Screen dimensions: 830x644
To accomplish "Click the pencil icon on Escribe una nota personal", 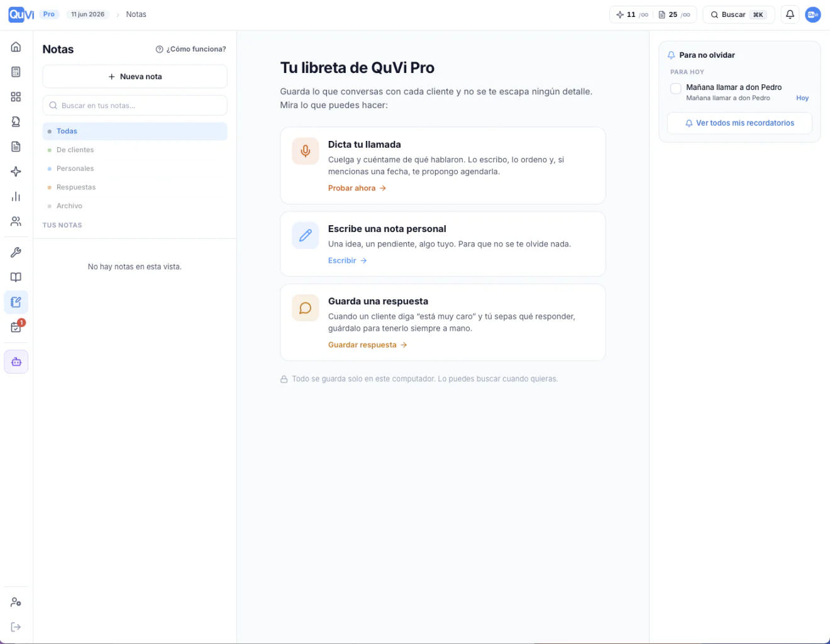I will 306,235.
